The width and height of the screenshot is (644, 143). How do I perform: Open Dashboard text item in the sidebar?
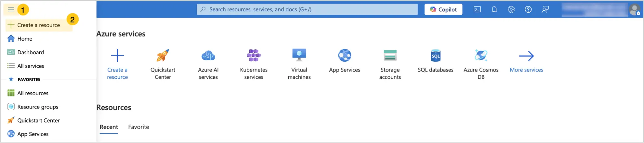tap(31, 52)
